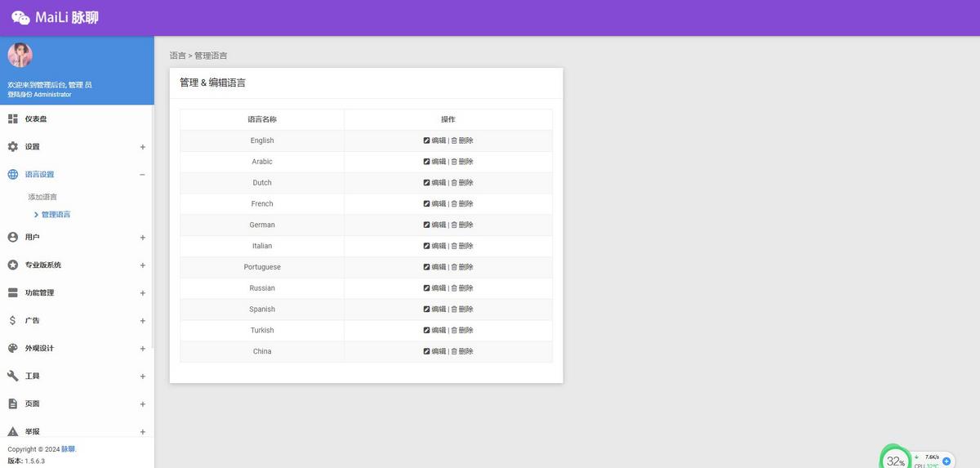This screenshot has height=468, width=980.
Task: Click the 页面 document icon
Action: [x=12, y=403]
